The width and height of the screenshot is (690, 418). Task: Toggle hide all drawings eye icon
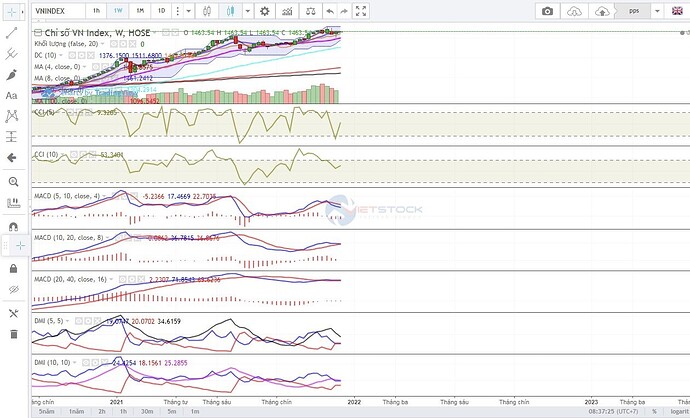click(14, 290)
